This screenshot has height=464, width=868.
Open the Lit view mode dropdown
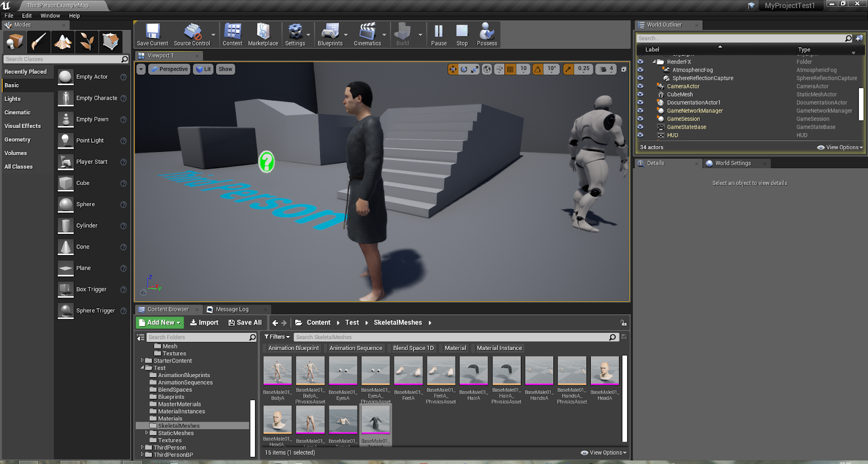pyautogui.click(x=203, y=69)
